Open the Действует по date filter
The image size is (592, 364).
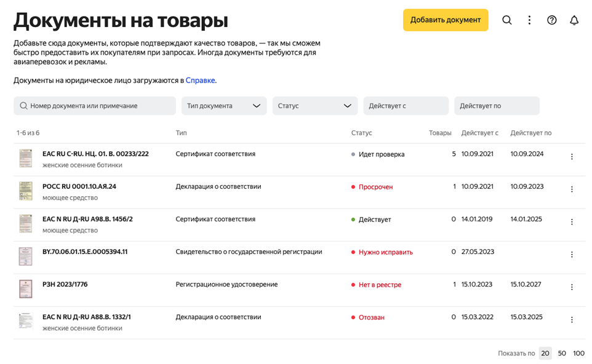pyautogui.click(x=497, y=106)
